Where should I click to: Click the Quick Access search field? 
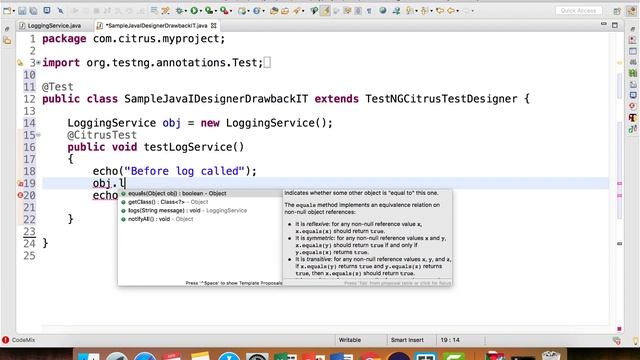(578, 11)
